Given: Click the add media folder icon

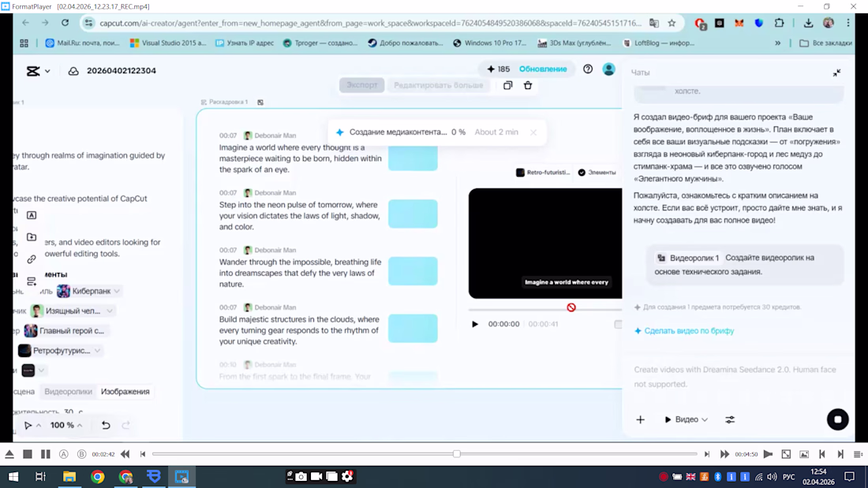Looking at the screenshot, I should 32,237.
